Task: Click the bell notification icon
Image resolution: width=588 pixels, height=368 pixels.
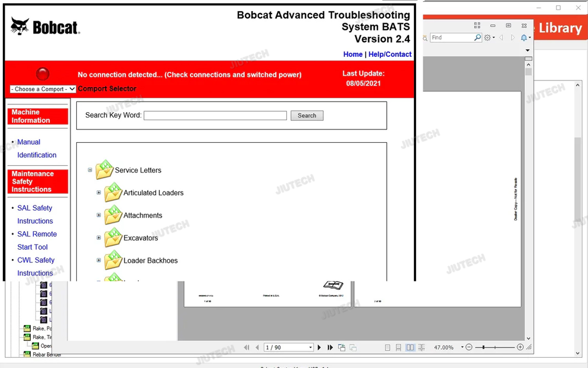Action: (524, 38)
